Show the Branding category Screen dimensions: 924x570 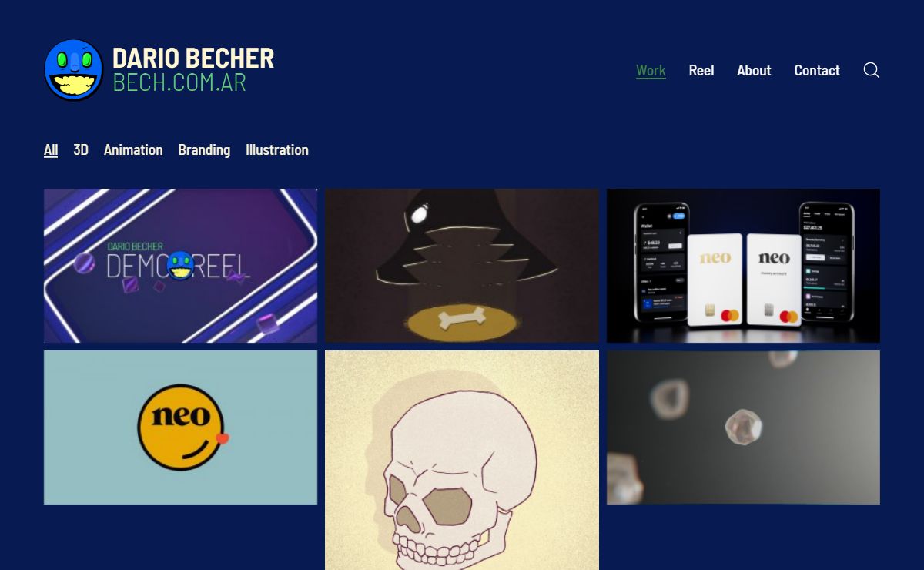pyautogui.click(x=204, y=149)
